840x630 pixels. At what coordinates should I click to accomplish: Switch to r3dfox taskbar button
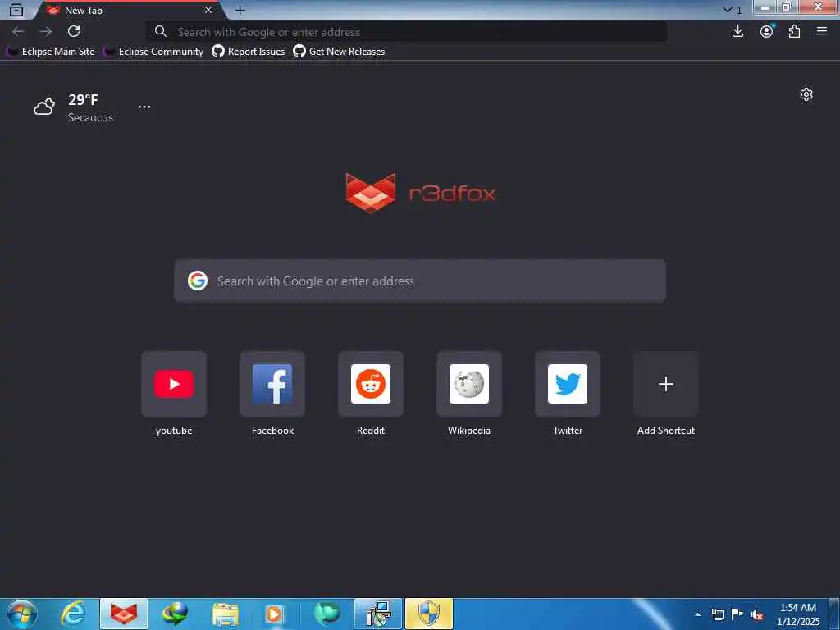[x=124, y=614]
